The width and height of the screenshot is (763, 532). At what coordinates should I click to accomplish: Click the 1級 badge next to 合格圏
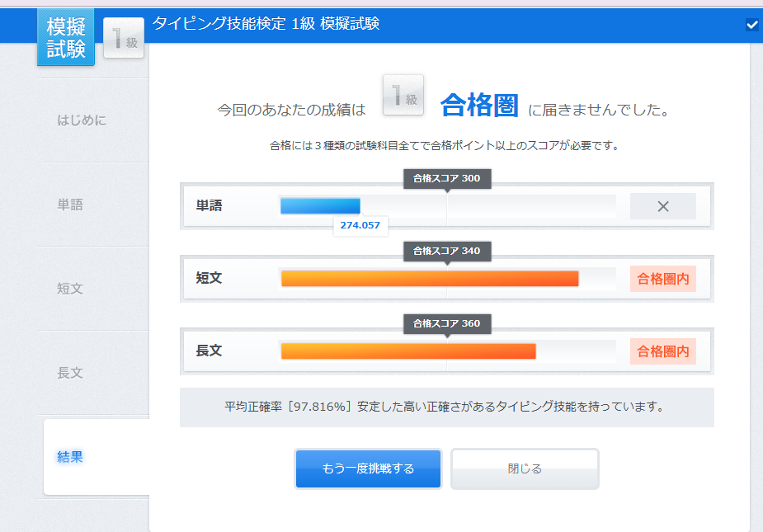pos(403,95)
